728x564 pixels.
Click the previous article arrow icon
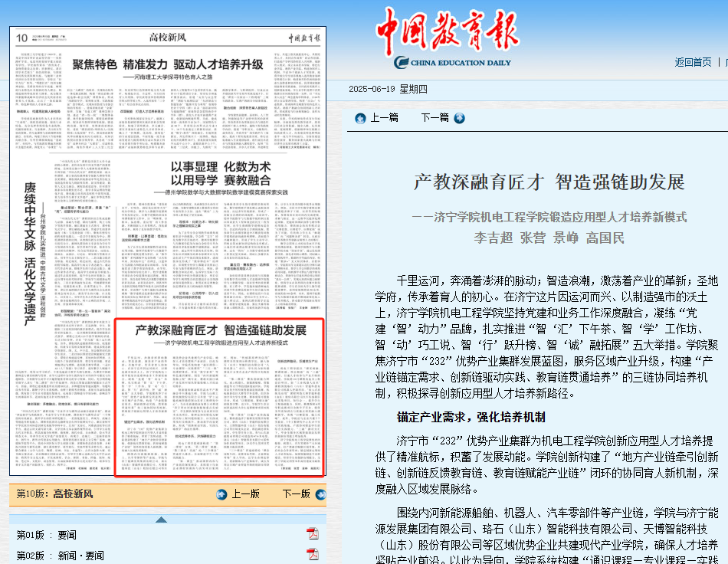pos(359,118)
